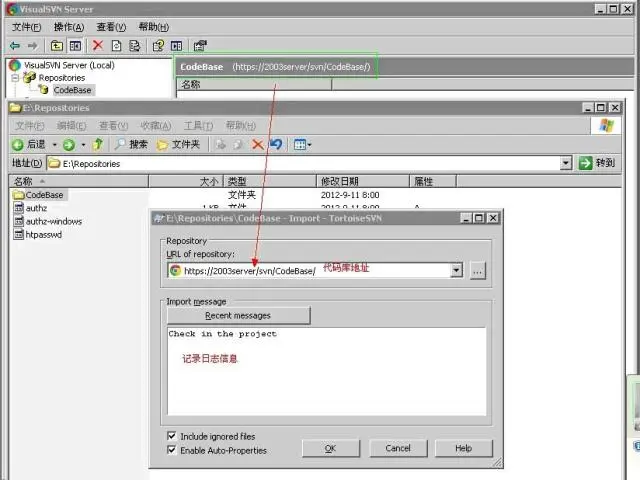Open Views dropdown in Explorer toolbar

[302, 144]
